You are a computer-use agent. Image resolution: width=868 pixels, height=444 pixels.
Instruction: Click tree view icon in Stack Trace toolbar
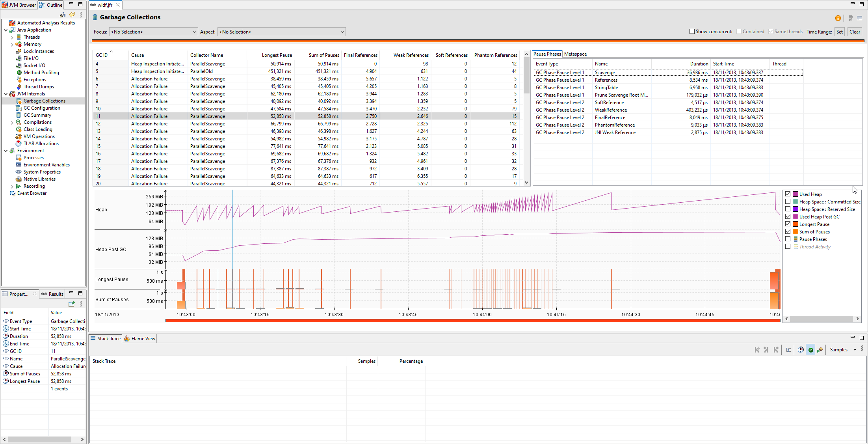coord(788,350)
